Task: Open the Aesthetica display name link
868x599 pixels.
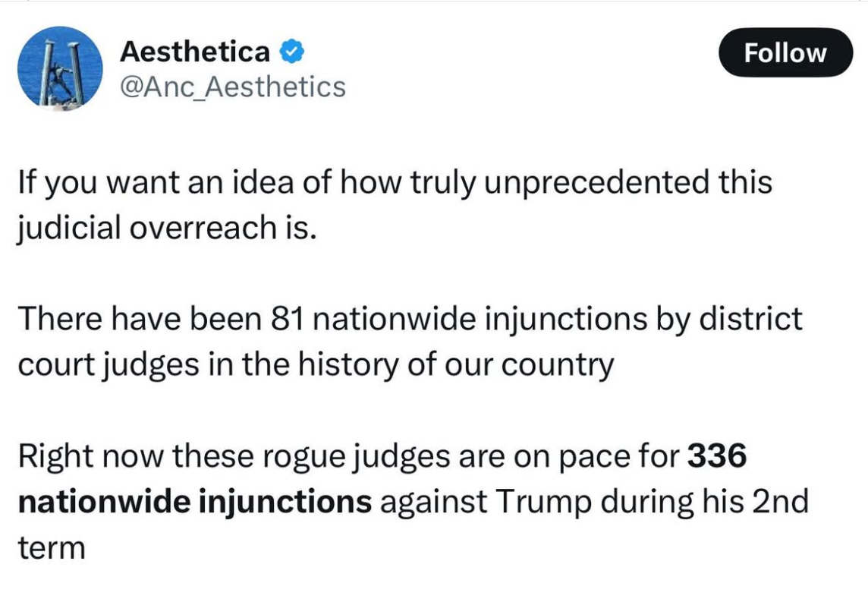Action: [195, 52]
